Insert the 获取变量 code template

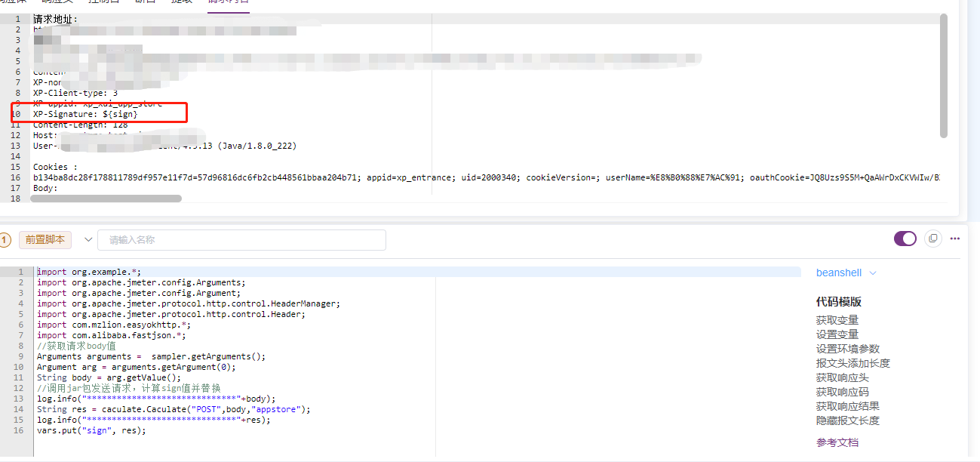point(837,320)
